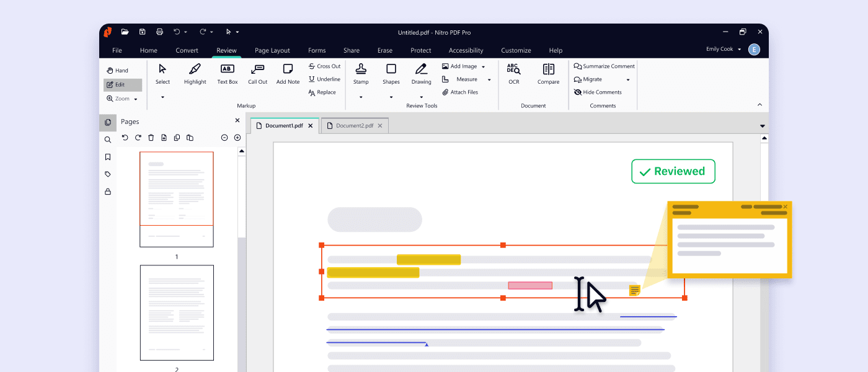Select the Drawing tool
Viewport: 868px width, 372px height.
coord(421,73)
